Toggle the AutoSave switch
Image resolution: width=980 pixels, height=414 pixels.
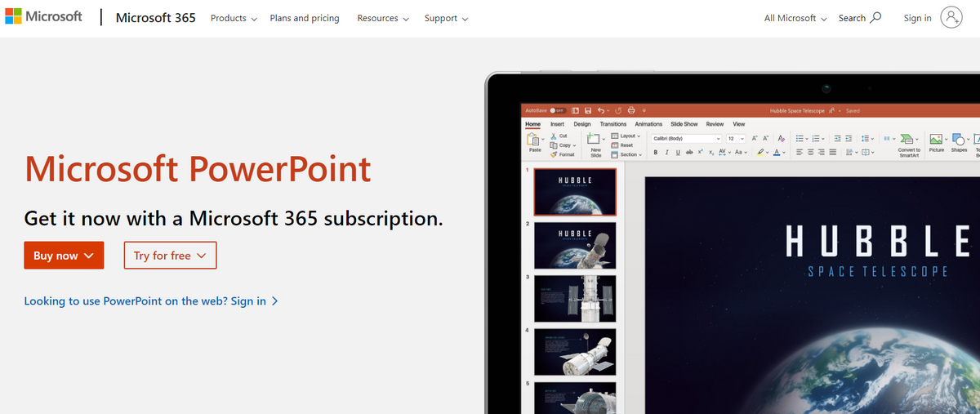click(558, 110)
